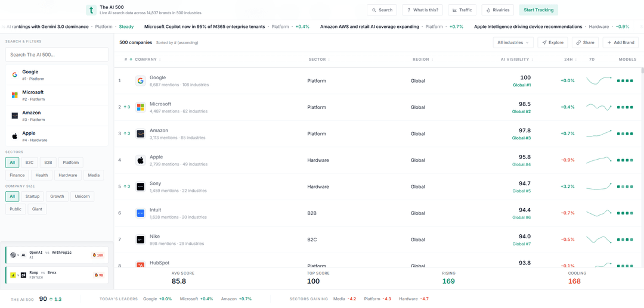This screenshot has width=644, height=308.
Task: Click the Apple logo in table row
Action: (x=140, y=160)
